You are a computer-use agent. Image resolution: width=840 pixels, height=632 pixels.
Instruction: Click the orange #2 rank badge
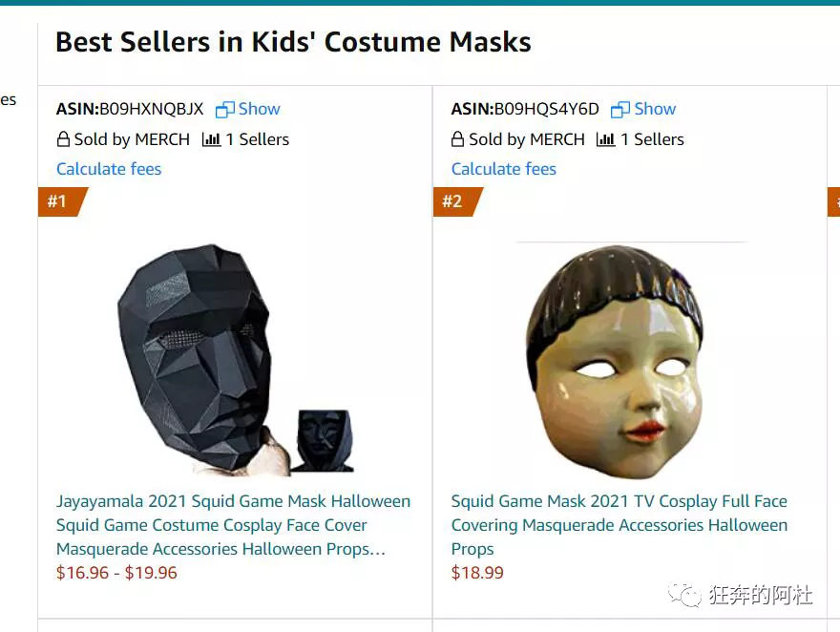click(453, 201)
